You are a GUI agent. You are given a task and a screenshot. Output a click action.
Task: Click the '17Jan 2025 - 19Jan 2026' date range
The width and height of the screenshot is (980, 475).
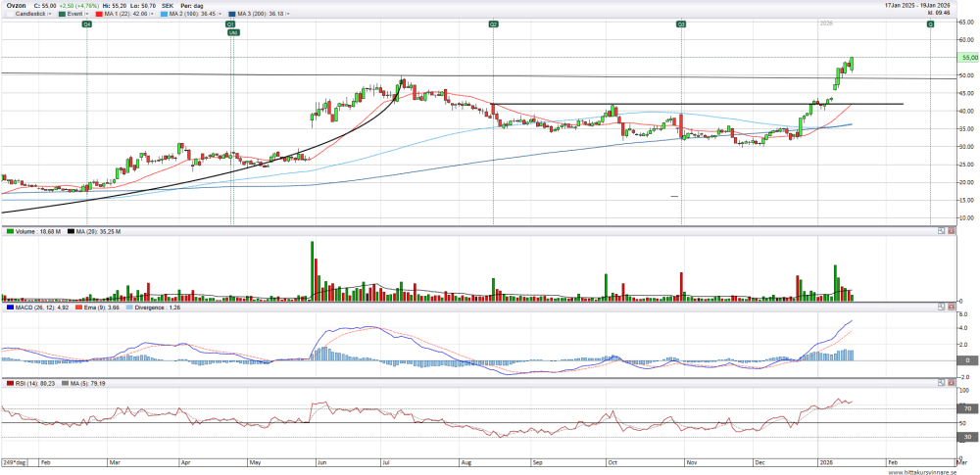coord(917,5)
